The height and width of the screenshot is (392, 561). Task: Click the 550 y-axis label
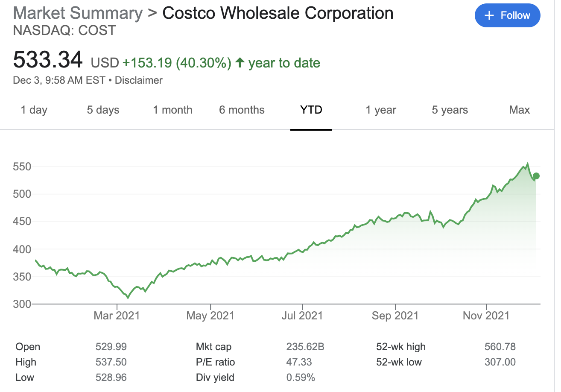(x=22, y=167)
